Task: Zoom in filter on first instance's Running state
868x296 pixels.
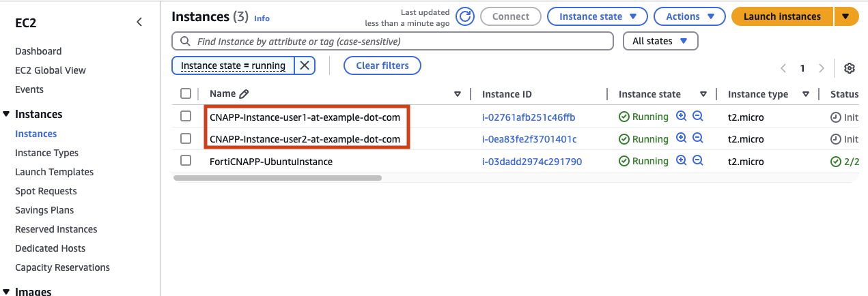Action: pyautogui.click(x=681, y=117)
